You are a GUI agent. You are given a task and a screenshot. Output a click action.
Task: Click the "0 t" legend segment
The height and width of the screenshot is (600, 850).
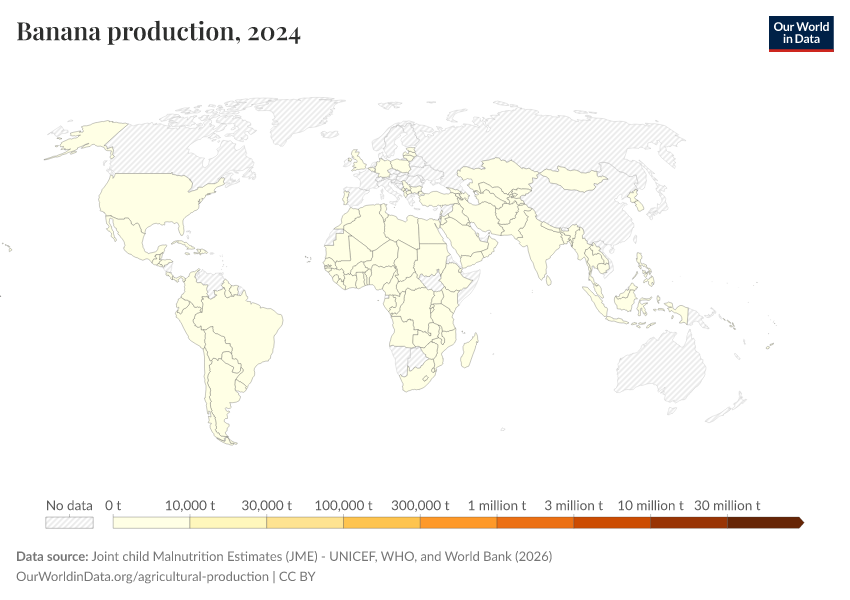click(150, 521)
